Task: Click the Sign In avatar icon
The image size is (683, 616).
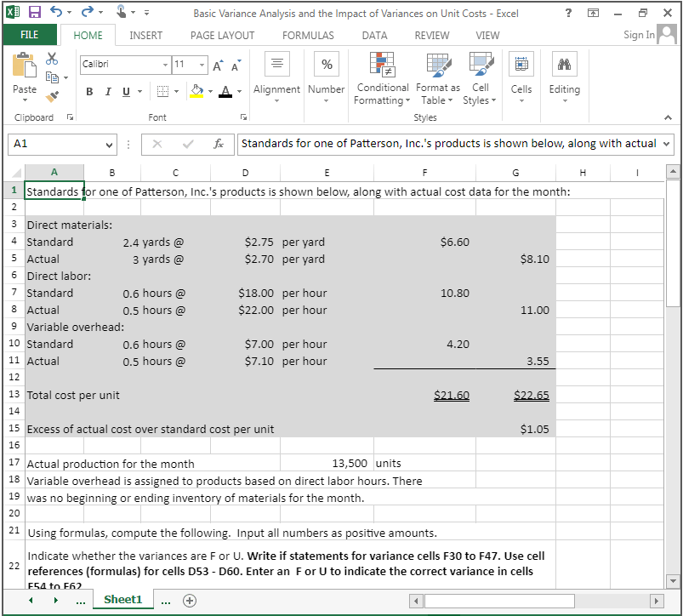Action: (x=667, y=34)
